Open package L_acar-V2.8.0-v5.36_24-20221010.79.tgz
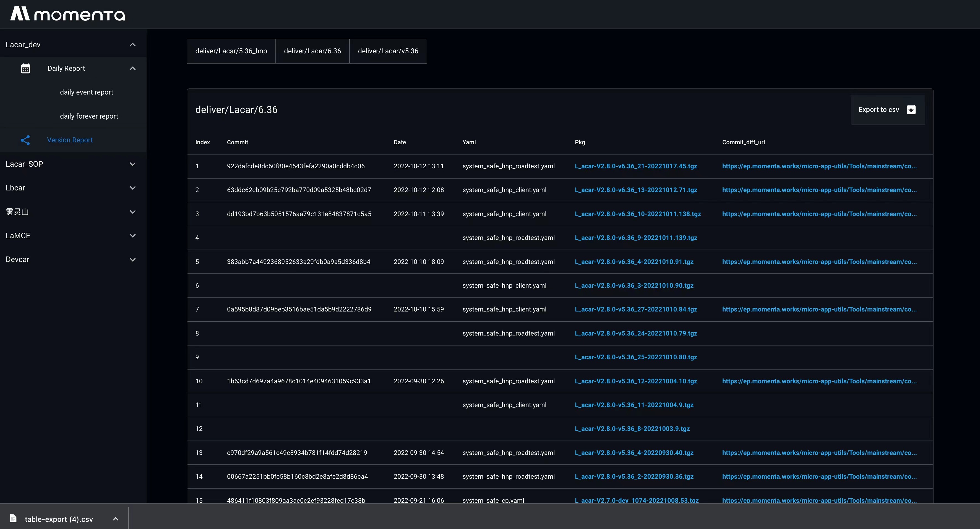Viewport: 980px width, 529px height. 636,333
